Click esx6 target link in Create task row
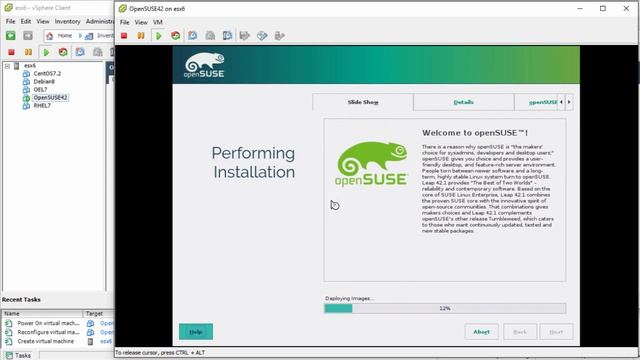 106,341
